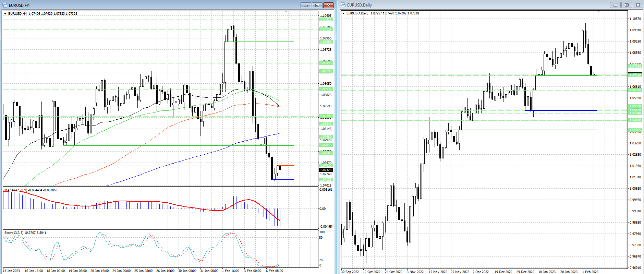Click the 13 Jan 2023 date on H4 time axis
Viewport: 644px width, 274px height.
[12, 271]
